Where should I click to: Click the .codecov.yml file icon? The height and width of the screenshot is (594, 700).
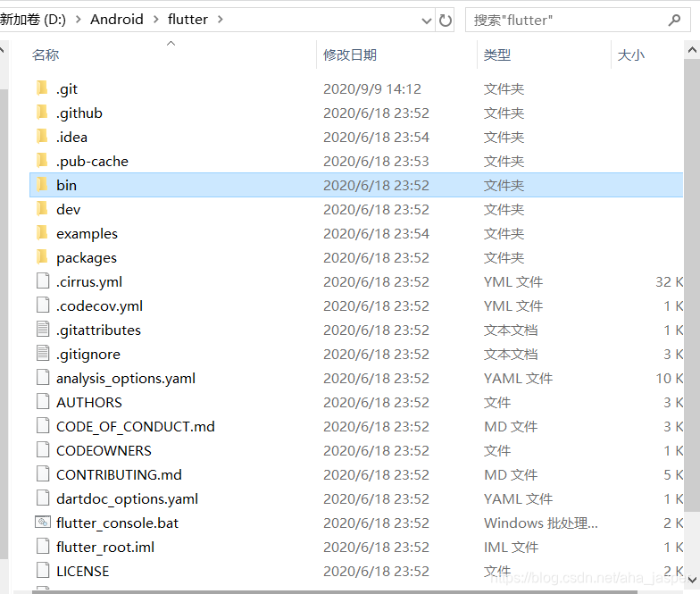point(43,305)
